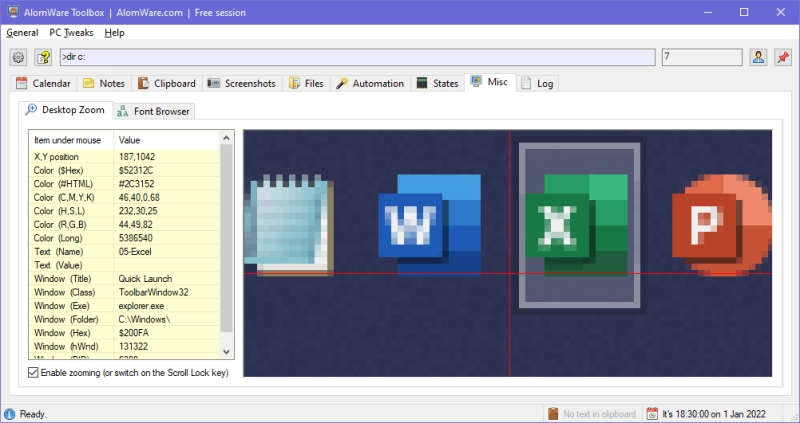Select the Color ($Hex) value '$52312C'

pos(136,170)
